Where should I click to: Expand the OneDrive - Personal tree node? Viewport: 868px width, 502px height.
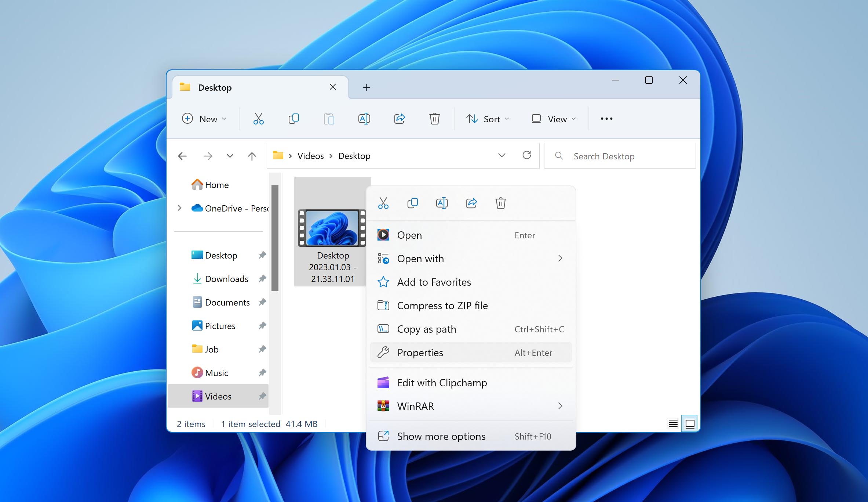click(179, 208)
